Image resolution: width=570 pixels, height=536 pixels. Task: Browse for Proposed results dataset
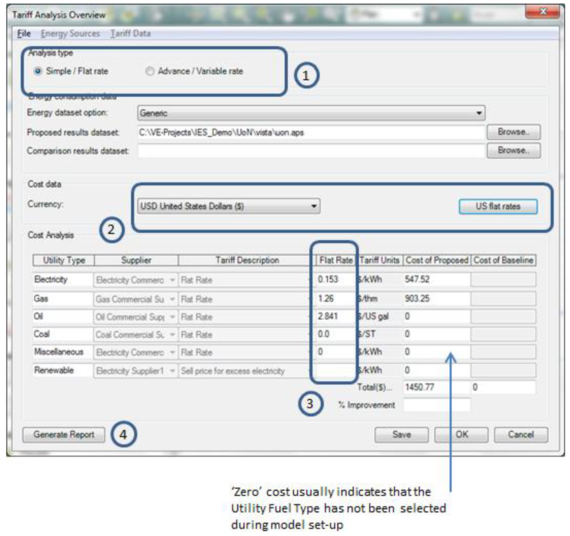click(514, 132)
